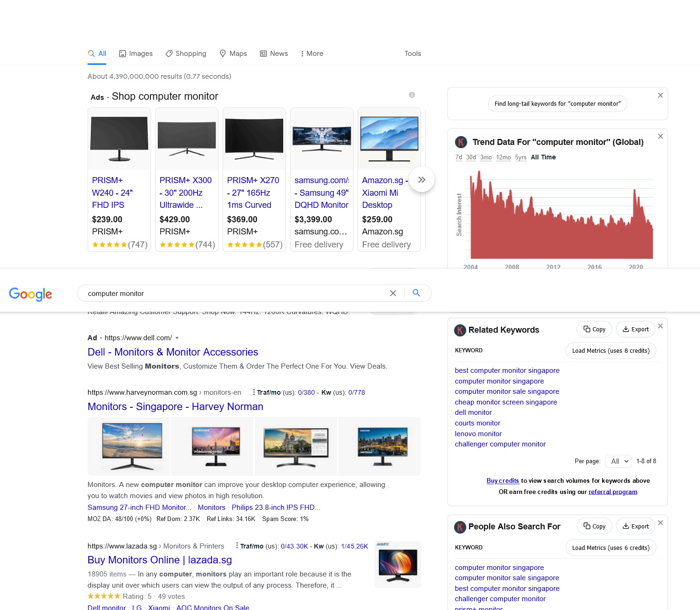700x610 pixels.
Task: Select All Time trend range
Action: pos(544,158)
